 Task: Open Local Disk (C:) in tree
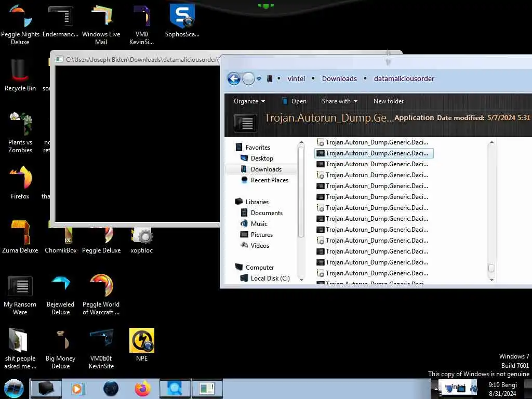(x=270, y=278)
